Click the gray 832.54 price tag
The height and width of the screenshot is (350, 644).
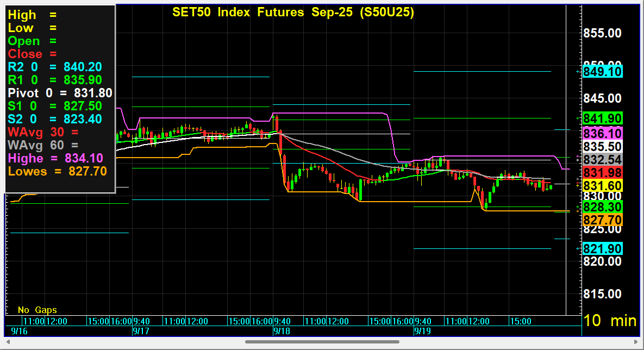click(603, 159)
